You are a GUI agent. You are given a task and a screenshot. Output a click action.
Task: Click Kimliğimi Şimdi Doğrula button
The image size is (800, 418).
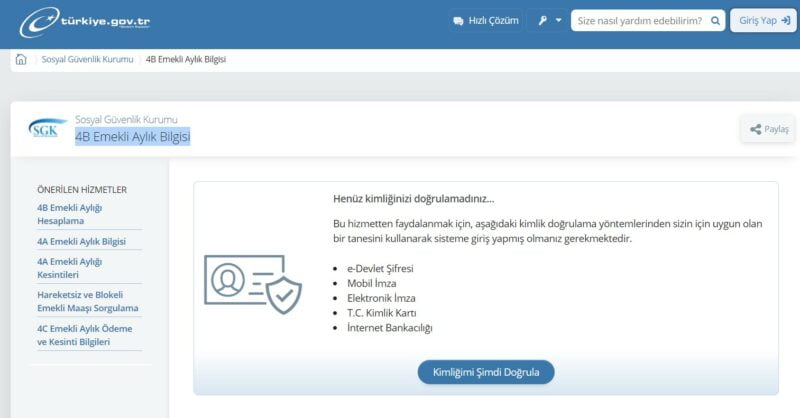(486, 372)
